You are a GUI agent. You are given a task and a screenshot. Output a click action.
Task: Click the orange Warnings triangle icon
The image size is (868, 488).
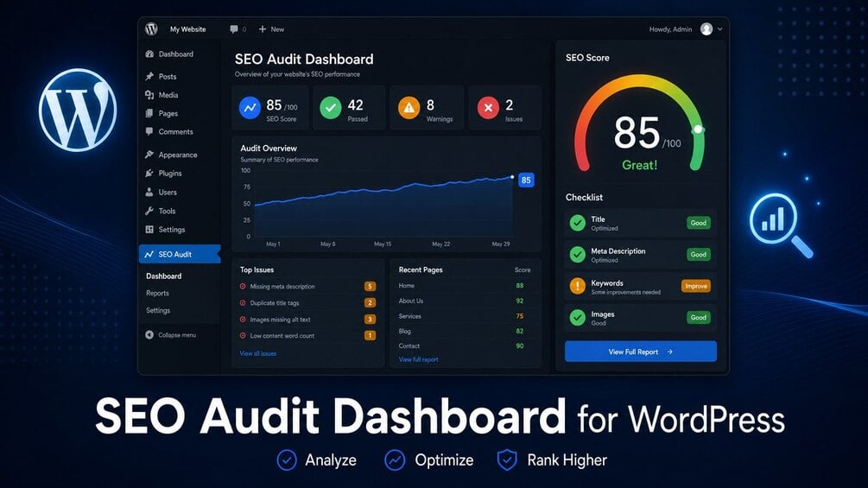click(x=409, y=108)
